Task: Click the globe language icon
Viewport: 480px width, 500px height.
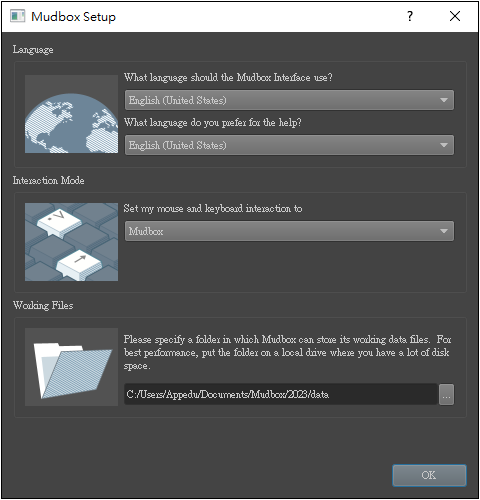Action: pos(71,114)
